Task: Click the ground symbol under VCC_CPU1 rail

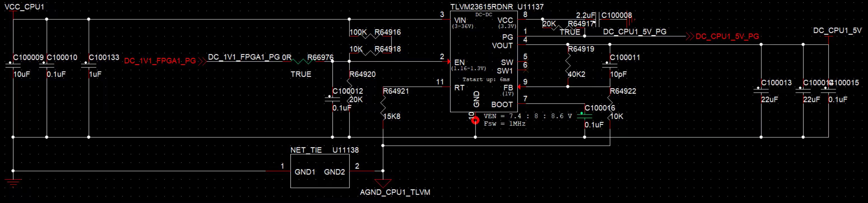Action: click(x=13, y=183)
